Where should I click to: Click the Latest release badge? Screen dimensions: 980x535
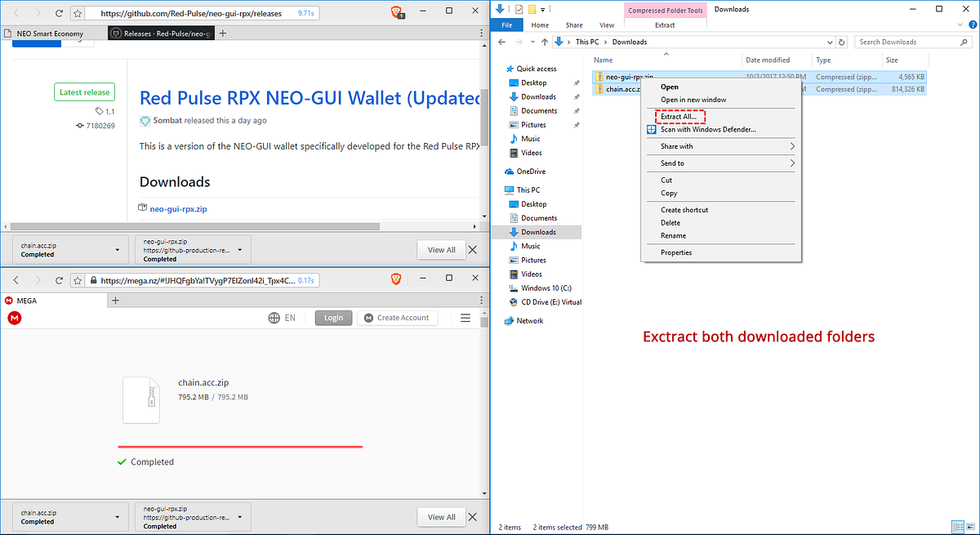[85, 92]
